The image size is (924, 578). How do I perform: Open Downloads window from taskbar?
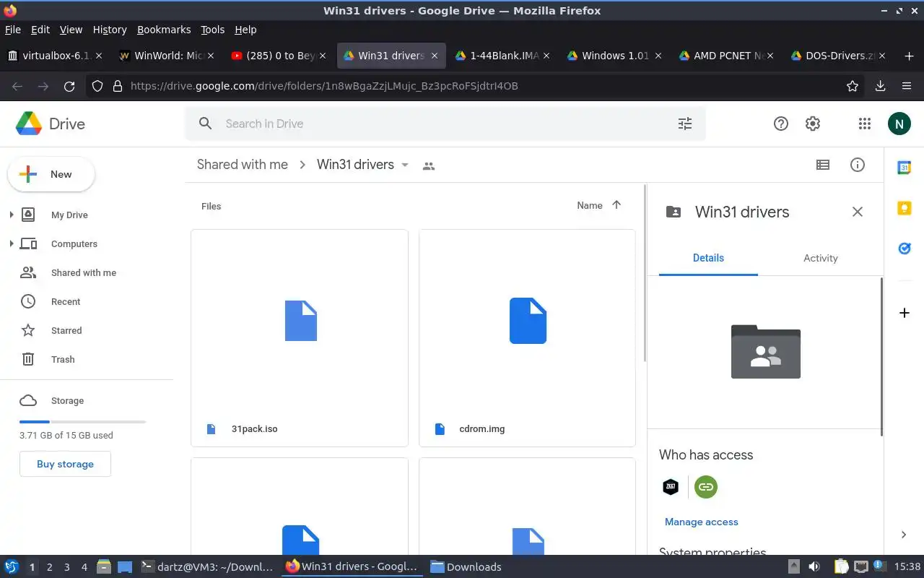point(466,567)
